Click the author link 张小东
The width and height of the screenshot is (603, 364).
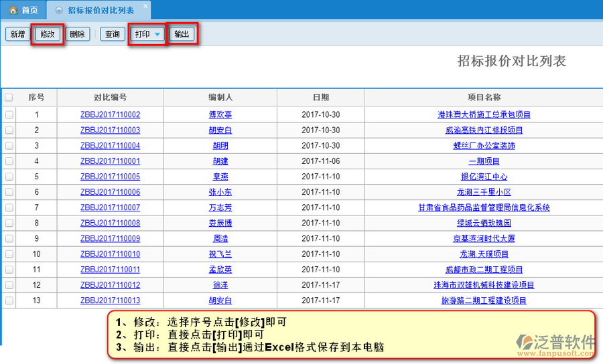(220, 193)
